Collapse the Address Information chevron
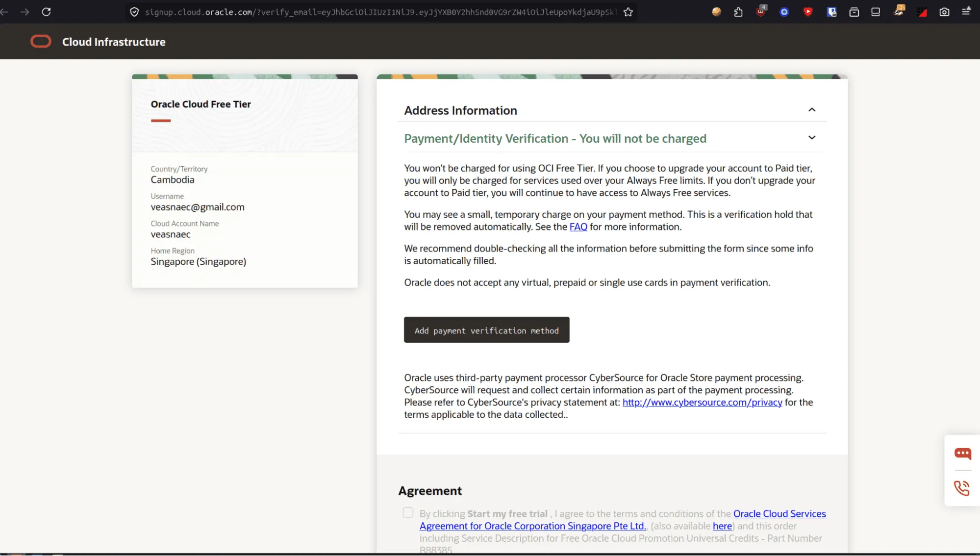The width and height of the screenshot is (980, 556). 812,110
